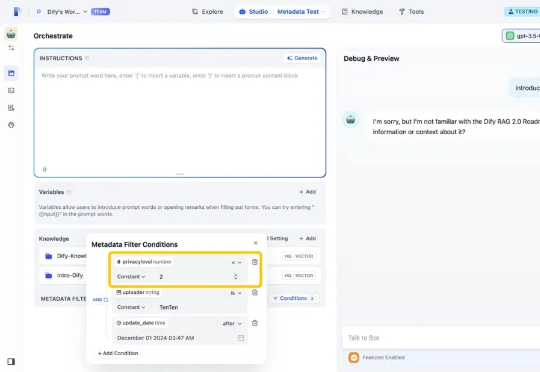Click the number stepper for privacylevel value
The image size is (540, 372).
tap(236, 277)
